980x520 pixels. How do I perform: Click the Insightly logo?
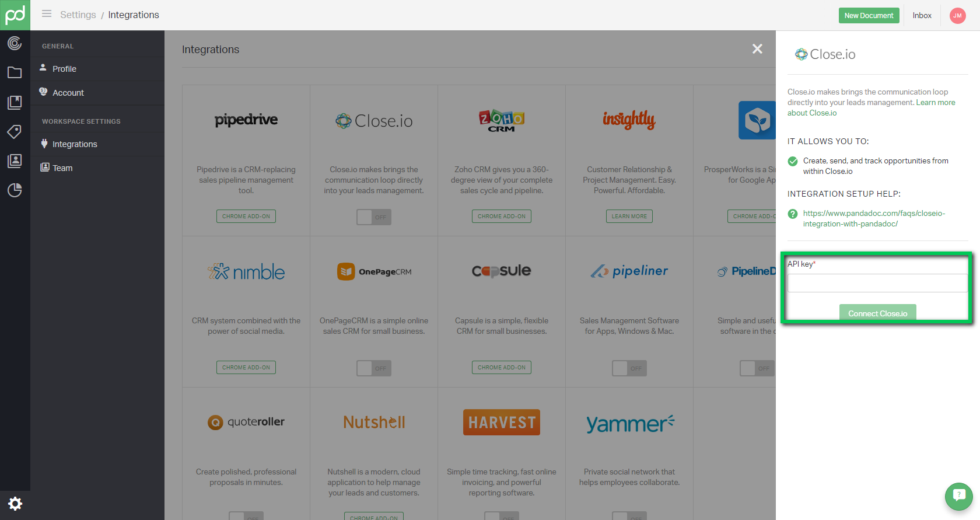(629, 120)
